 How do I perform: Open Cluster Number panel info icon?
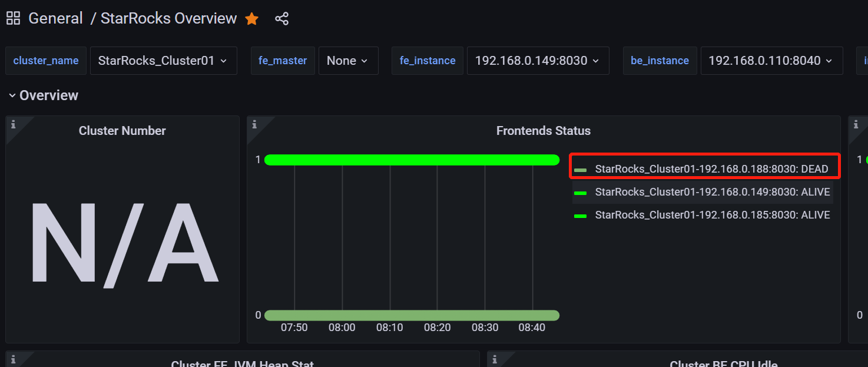click(14, 124)
